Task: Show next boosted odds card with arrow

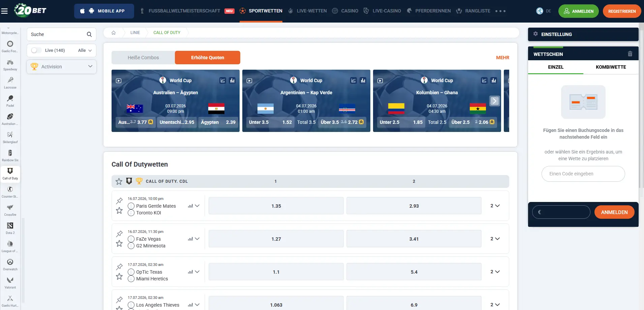Action: point(494,101)
